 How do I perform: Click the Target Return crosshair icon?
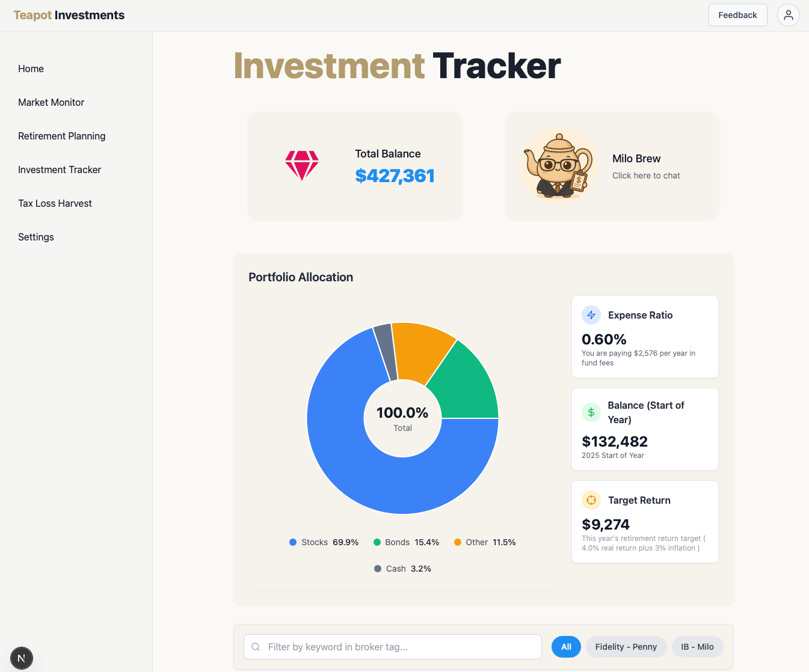pos(591,500)
